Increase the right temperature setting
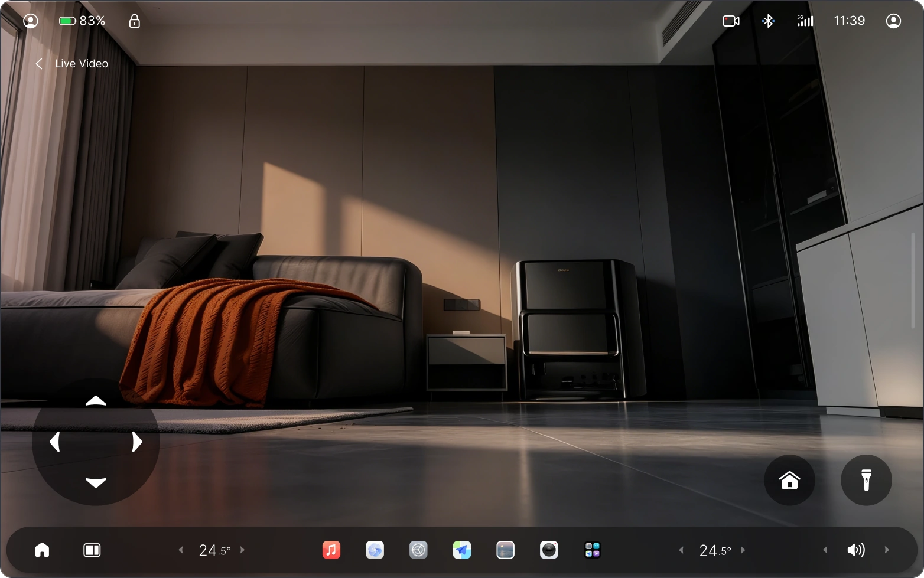The width and height of the screenshot is (924, 578). [743, 550]
